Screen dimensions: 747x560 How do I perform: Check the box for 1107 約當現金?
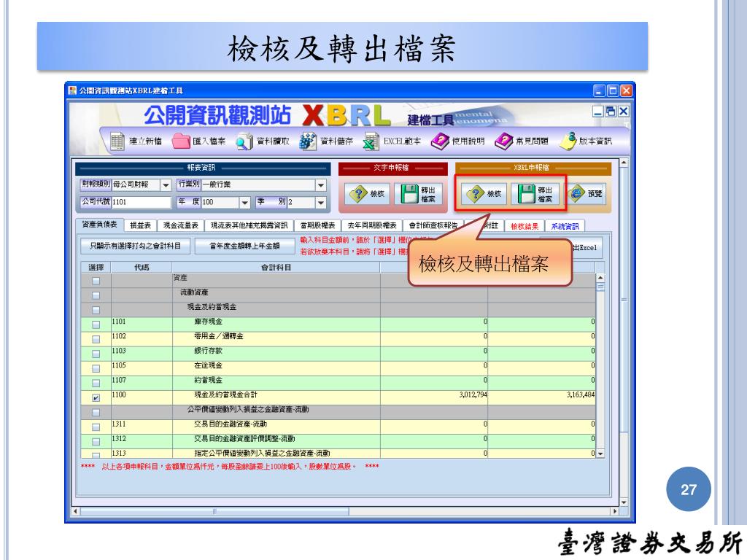point(96,384)
